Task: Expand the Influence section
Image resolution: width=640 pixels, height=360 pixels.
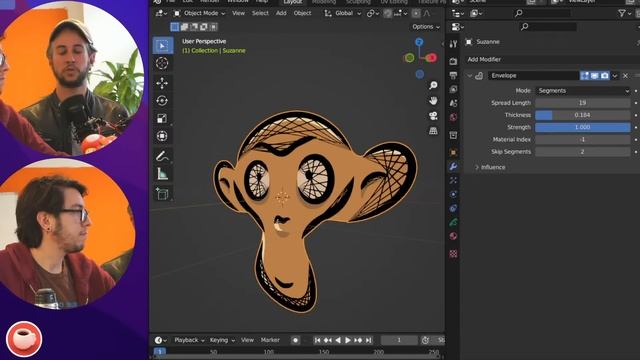Action: [490, 167]
